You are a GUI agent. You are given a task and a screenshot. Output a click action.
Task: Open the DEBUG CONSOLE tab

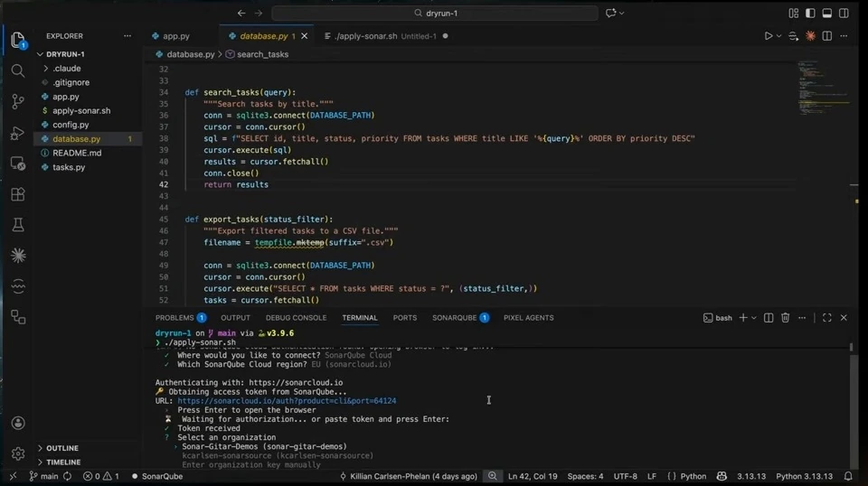point(297,318)
